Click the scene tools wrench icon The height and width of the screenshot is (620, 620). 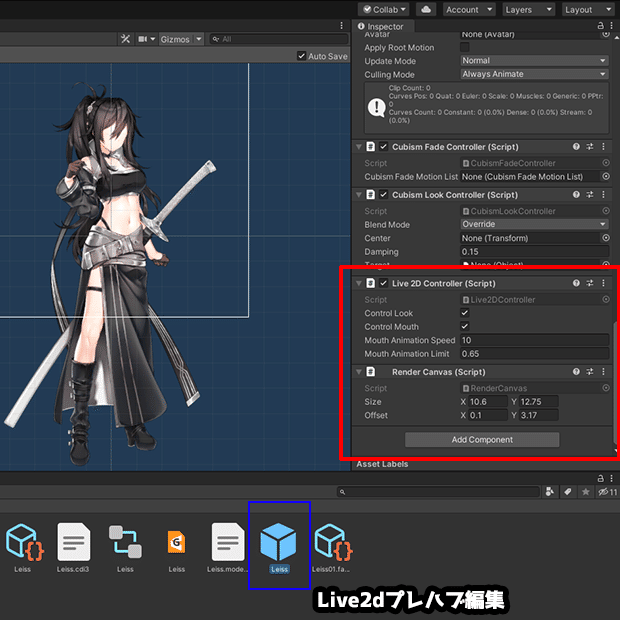[125, 39]
